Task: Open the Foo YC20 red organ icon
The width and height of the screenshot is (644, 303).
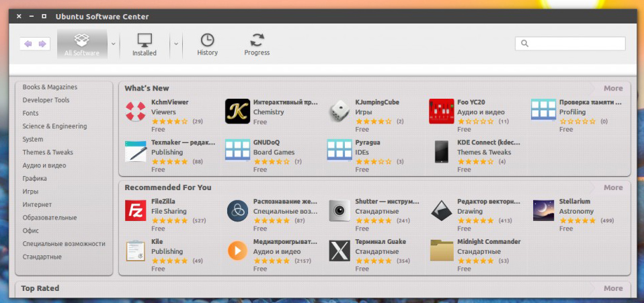Action: [x=442, y=112]
